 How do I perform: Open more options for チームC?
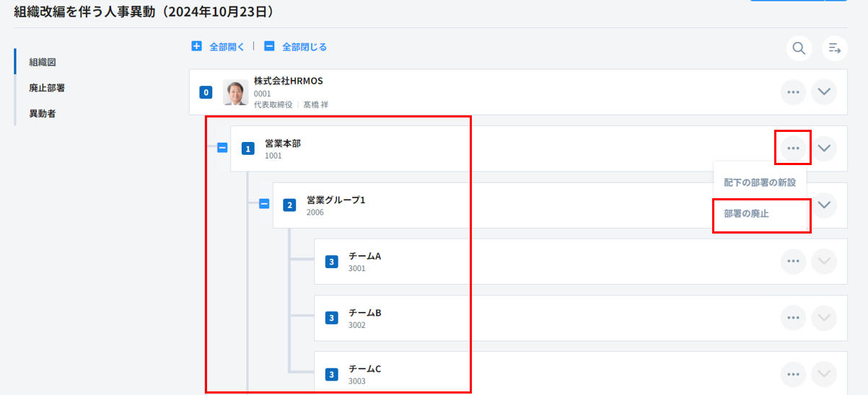[793, 374]
